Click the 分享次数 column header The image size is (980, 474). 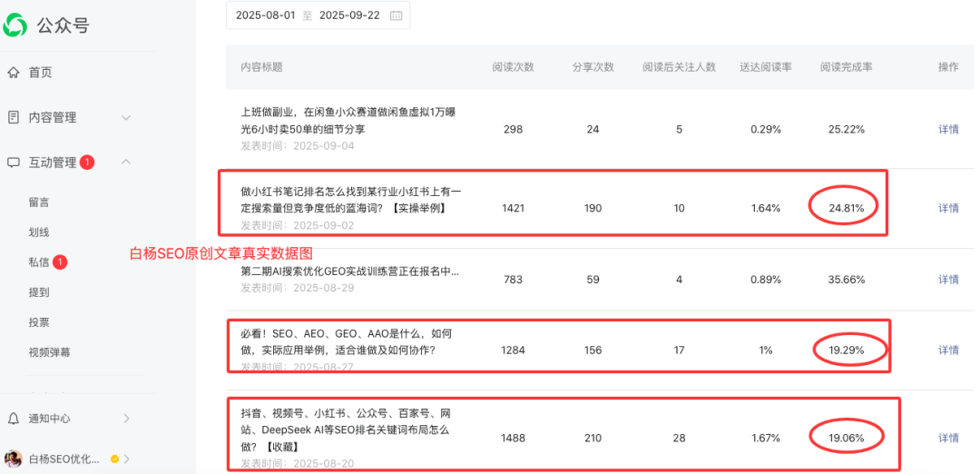tap(593, 67)
